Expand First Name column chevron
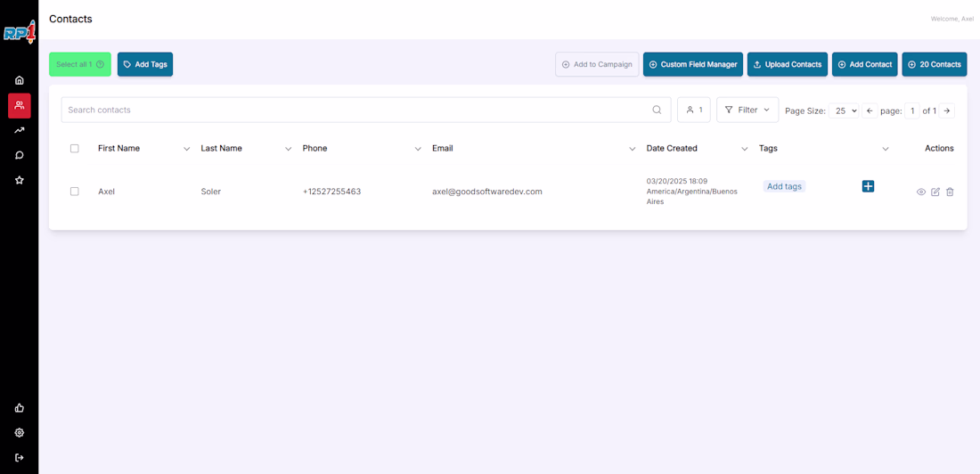 pos(186,149)
